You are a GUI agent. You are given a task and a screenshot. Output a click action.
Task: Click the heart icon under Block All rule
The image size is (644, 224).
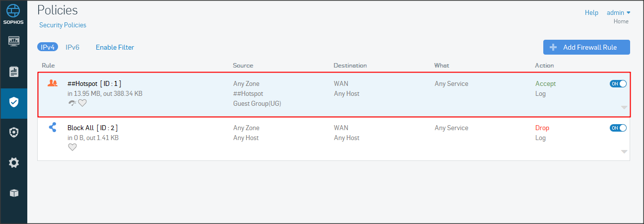[72, 147]
